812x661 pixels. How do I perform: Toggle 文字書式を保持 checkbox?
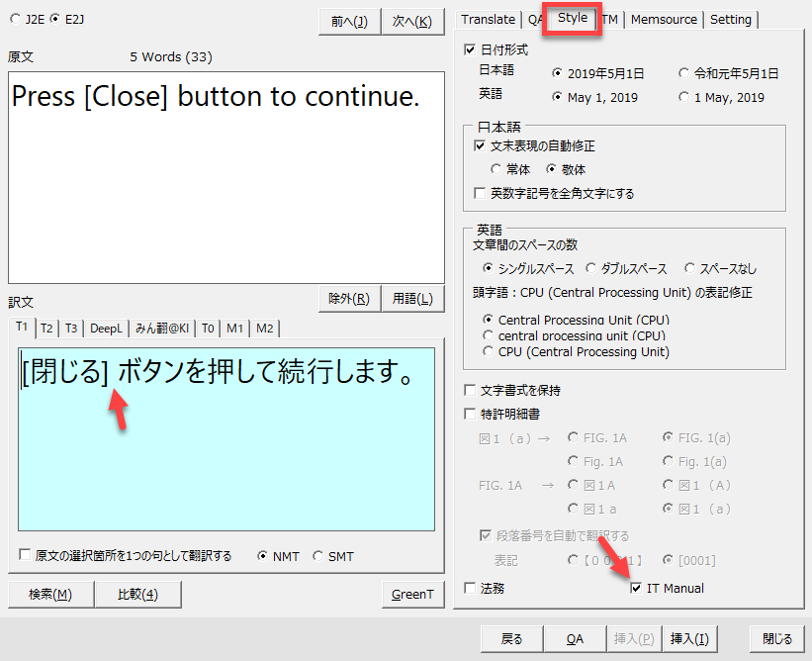[x=470, y=391]
